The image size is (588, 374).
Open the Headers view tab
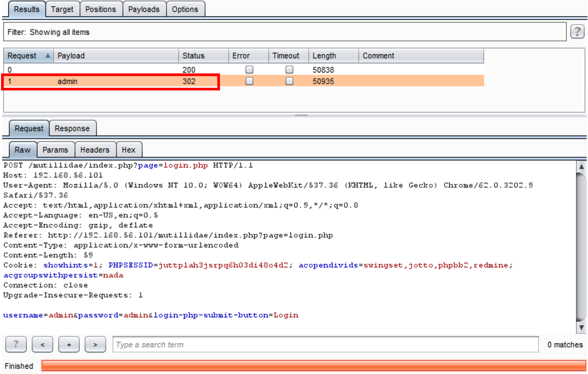pos(95,150)
